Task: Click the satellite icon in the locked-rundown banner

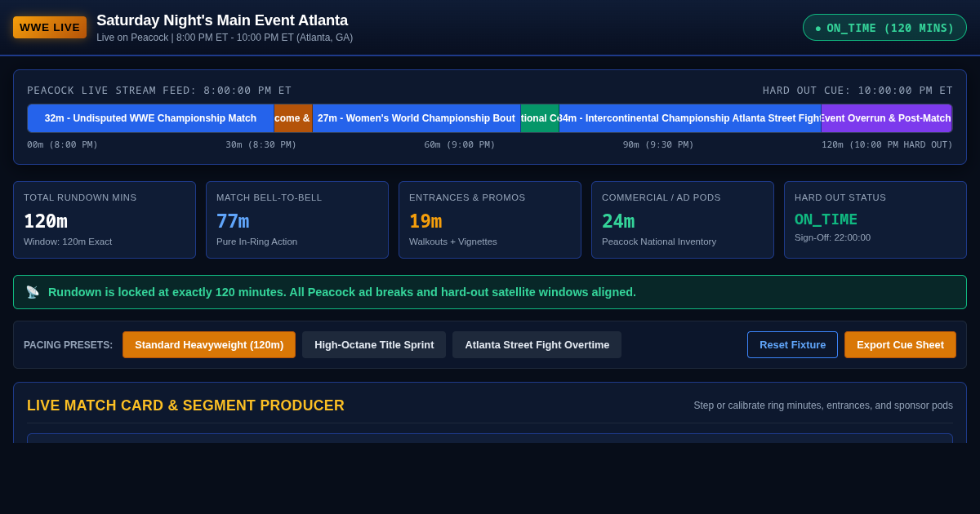Action: pyautogui.click(x=33, y=292)
